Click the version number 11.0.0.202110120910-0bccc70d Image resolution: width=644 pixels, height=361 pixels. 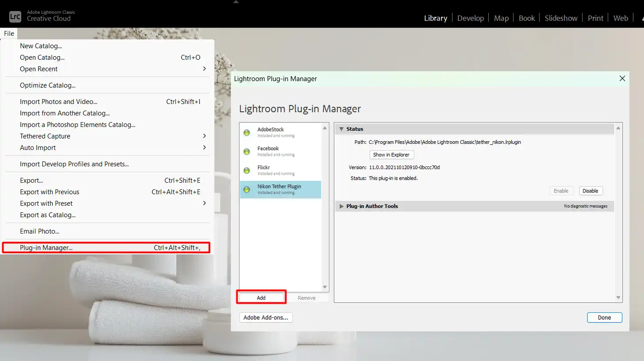(404, 167)
